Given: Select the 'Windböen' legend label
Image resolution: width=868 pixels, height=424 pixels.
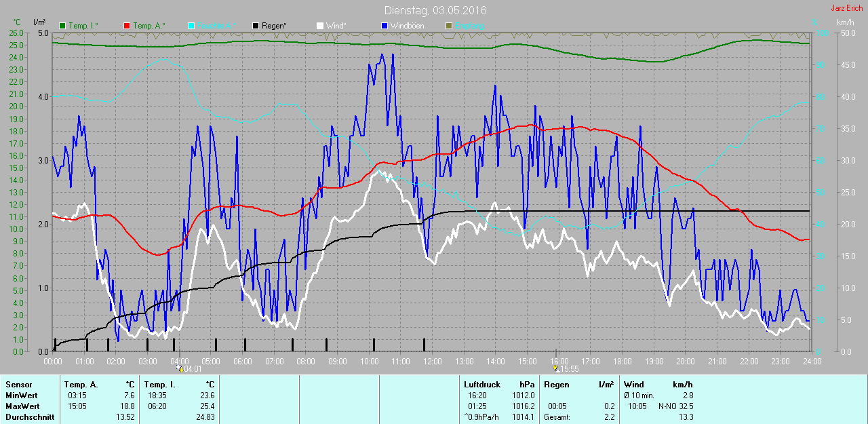Looking at the screenshot, I should 406,26.
